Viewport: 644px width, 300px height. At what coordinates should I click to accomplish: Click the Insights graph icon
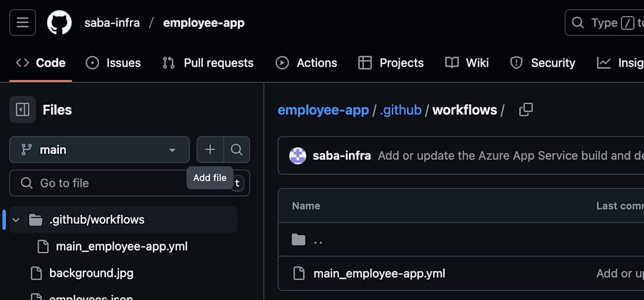(x=604, y=63)
